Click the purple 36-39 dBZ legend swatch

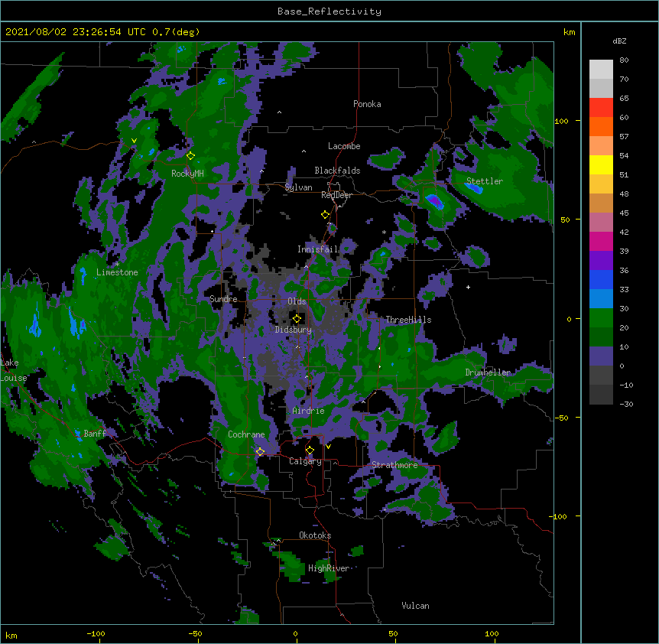point(601,260)
